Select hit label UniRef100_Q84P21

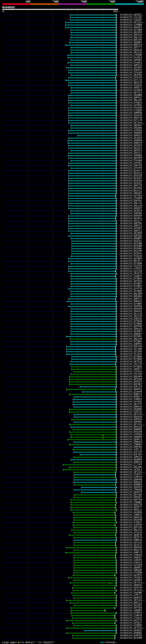131,389
